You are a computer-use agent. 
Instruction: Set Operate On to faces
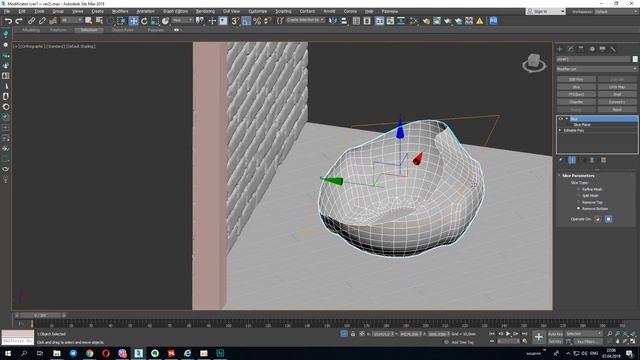(x=598, y=219)
